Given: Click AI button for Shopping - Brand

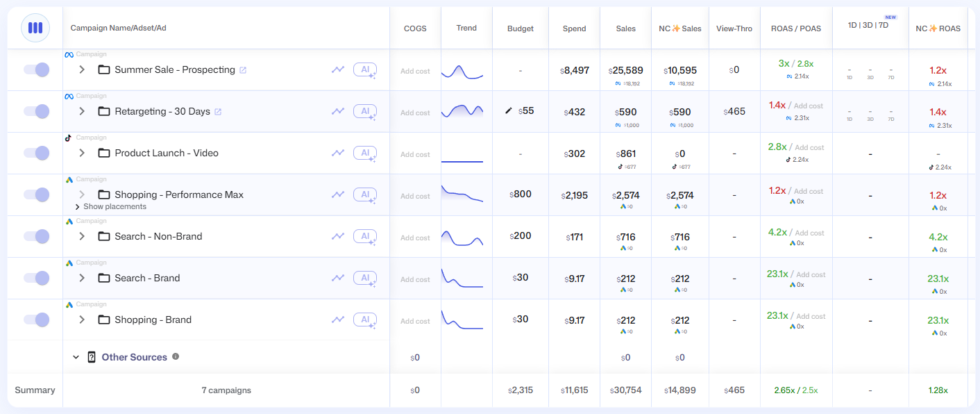Looking at the screenshot, I should click(365, 320).
